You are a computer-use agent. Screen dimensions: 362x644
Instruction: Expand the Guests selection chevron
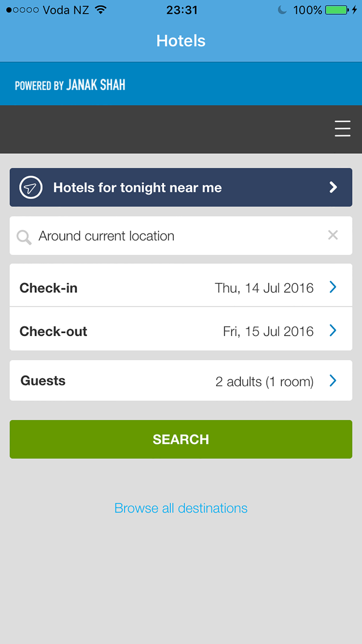[333, 380]
